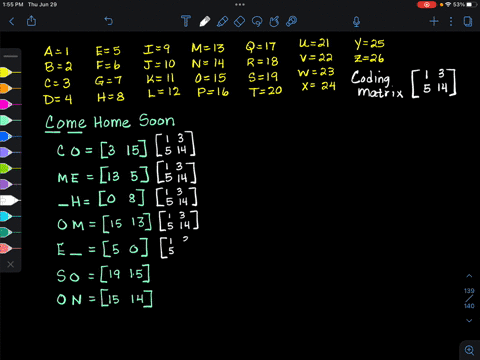
Task: Tap the red screen recording indicator
Action: tap(427, 5)
